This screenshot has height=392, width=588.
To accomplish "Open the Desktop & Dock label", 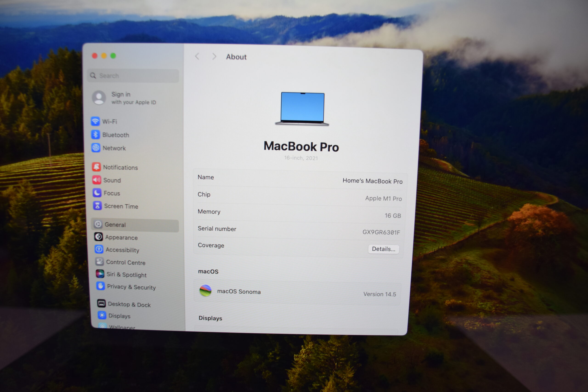I will point(129,305).
